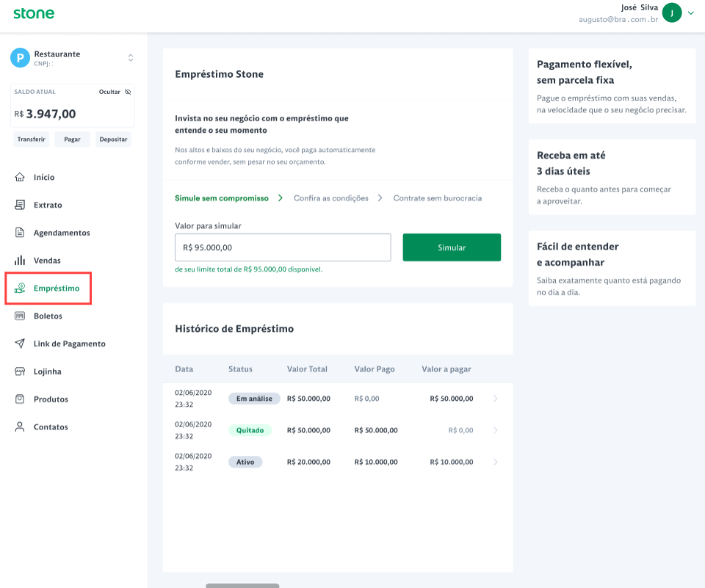
Task: Click the Extrato receipt icon
Action: point(20,205)
